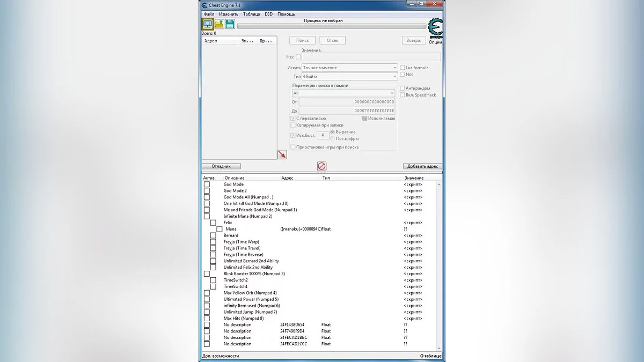Select Max Yellow Orb (Numpad 4) row
The height and width of the screenshot is (362, 644).
click(x=320, y=293)
